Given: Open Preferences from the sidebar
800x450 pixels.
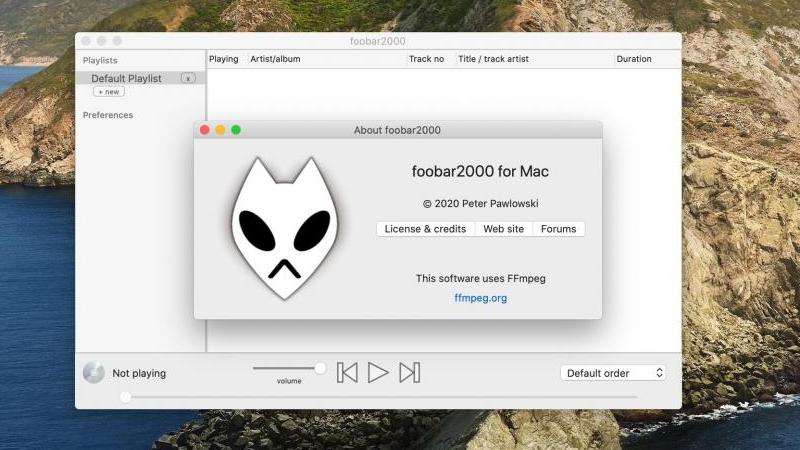Looking at the screenshot, I should point(107,115).
